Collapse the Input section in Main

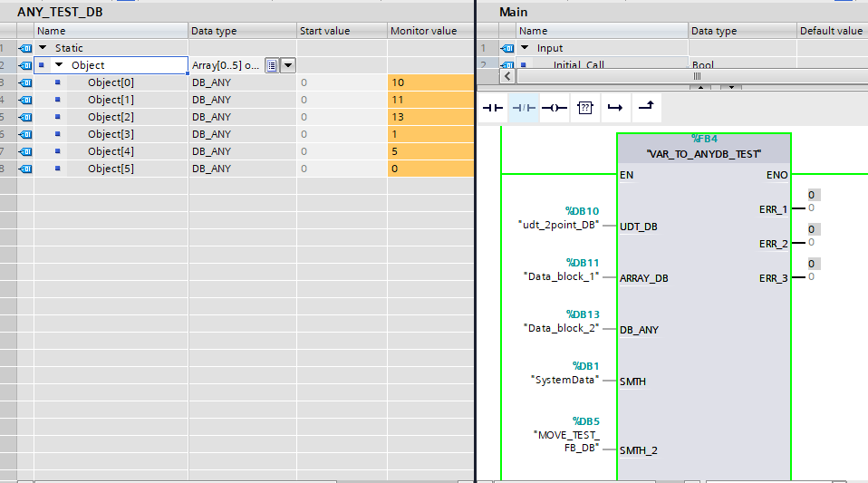(525, 48)
